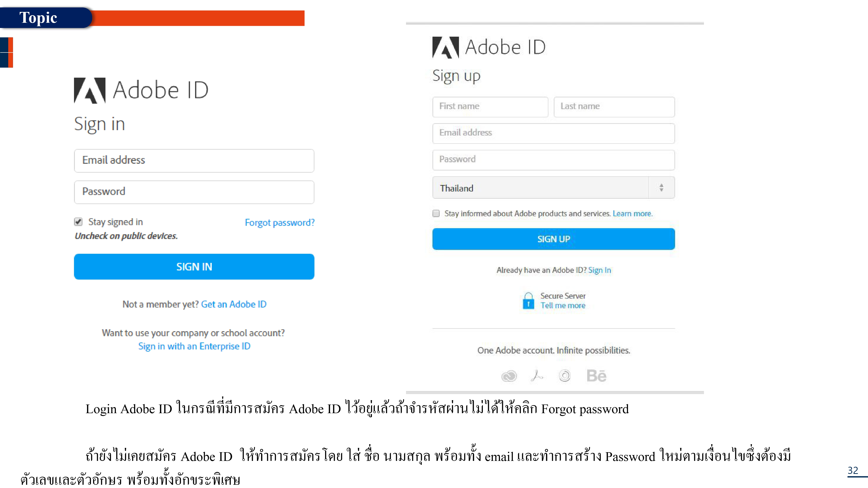This screenshot has height=488, width=868.
Task: Click the Learn more link
Action: tap(633, 213)
